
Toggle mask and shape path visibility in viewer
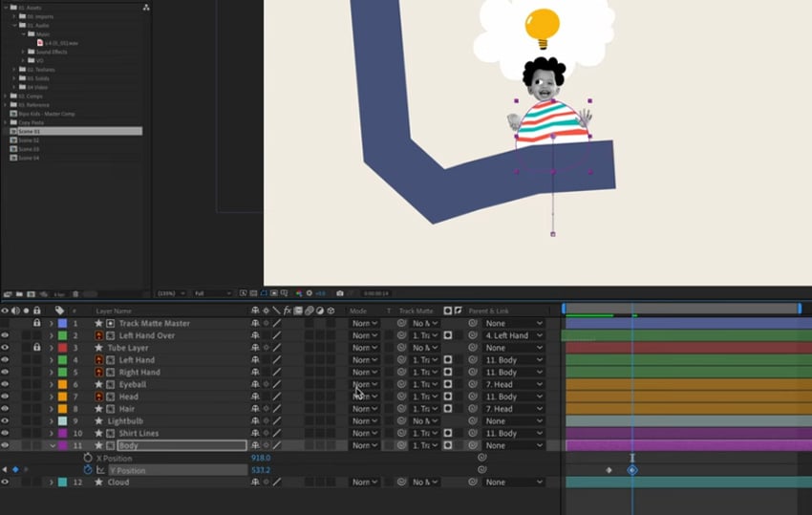pyautogui.click(x=264, y=293)
